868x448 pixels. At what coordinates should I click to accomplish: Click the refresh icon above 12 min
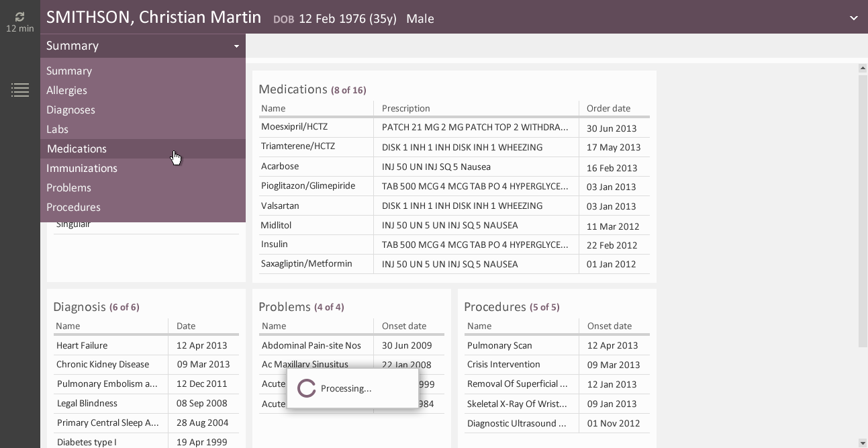pos(19,17)
